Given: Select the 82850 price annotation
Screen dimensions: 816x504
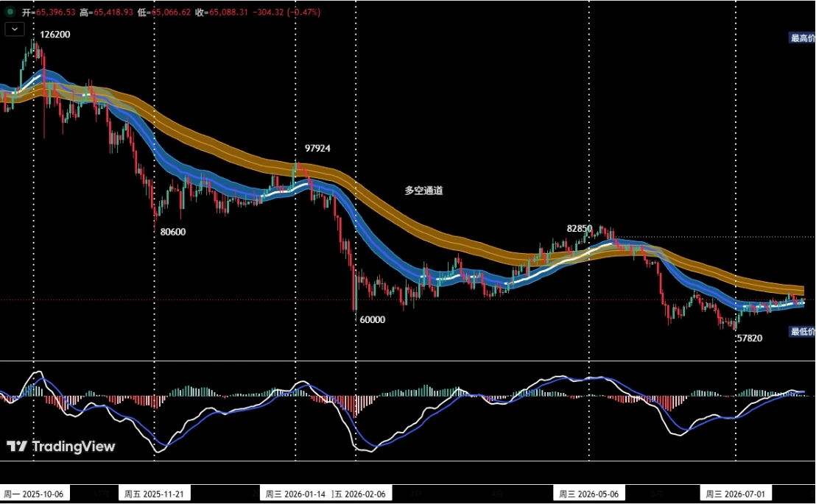Looking at the screenshot, I should 579,229.
